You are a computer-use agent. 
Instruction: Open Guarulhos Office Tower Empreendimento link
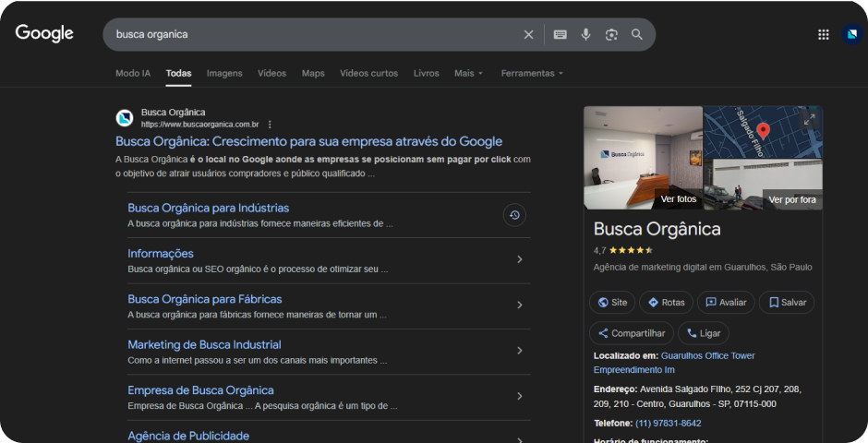point(674,363)
